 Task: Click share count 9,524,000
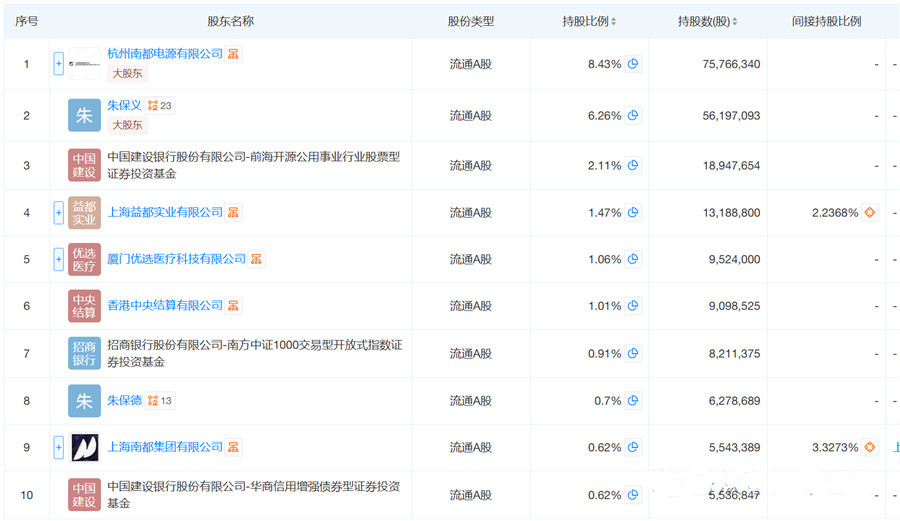tap(734, 259)
